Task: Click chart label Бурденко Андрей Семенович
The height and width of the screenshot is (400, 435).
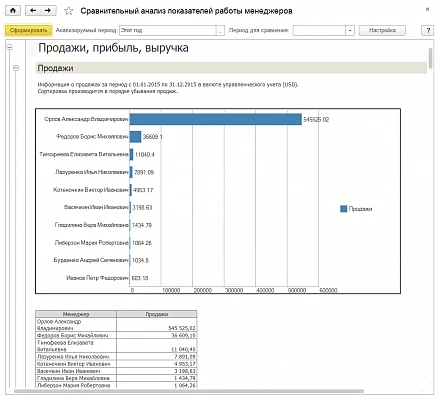Action: [91, 260]
